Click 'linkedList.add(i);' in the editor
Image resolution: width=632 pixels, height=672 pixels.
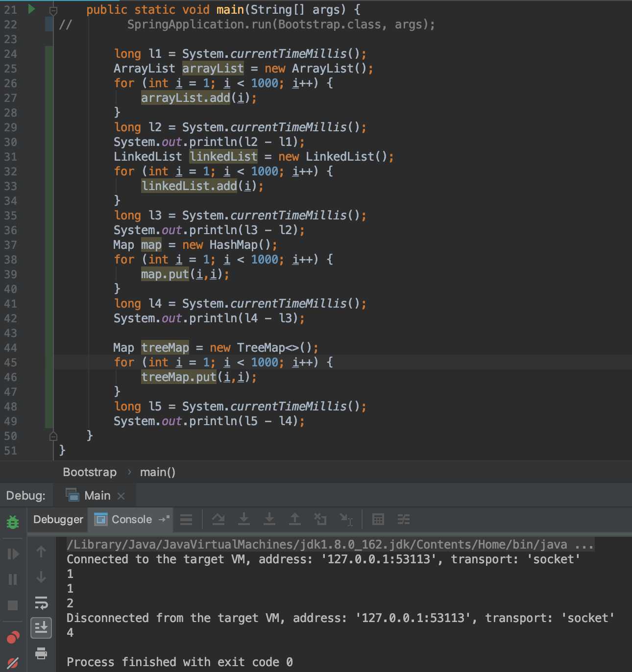pyautogui.click(x=202, y=186)
